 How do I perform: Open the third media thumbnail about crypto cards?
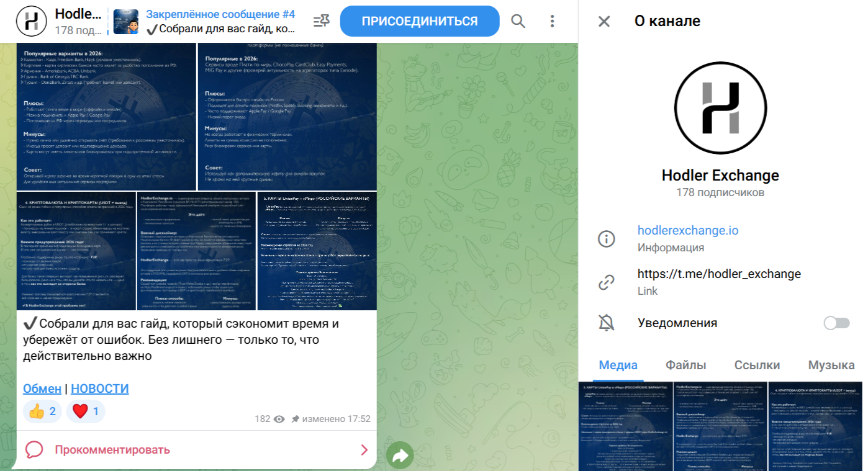click(x=815, y=426)
